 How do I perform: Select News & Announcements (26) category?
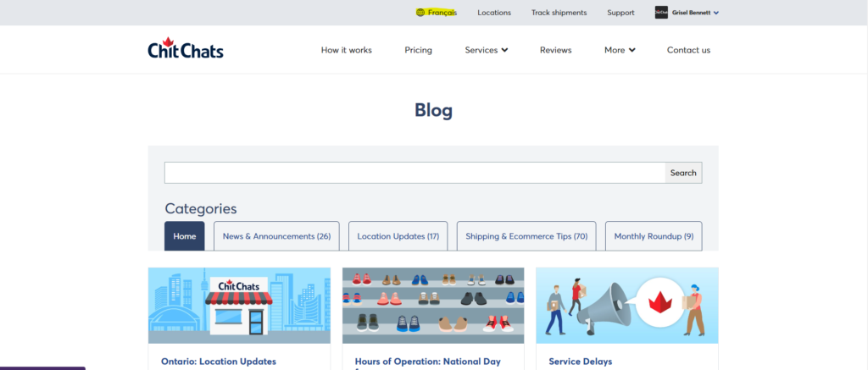pos(277,236)
